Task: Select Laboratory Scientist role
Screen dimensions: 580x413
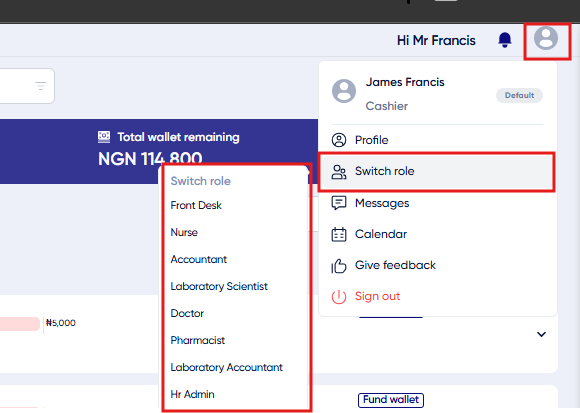Action: click(219, 286)
